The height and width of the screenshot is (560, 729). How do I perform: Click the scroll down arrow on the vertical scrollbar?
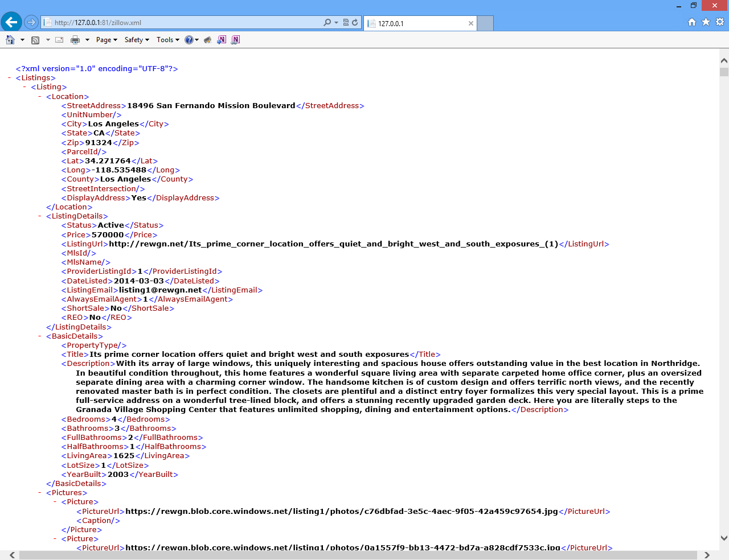coord(724,538)
